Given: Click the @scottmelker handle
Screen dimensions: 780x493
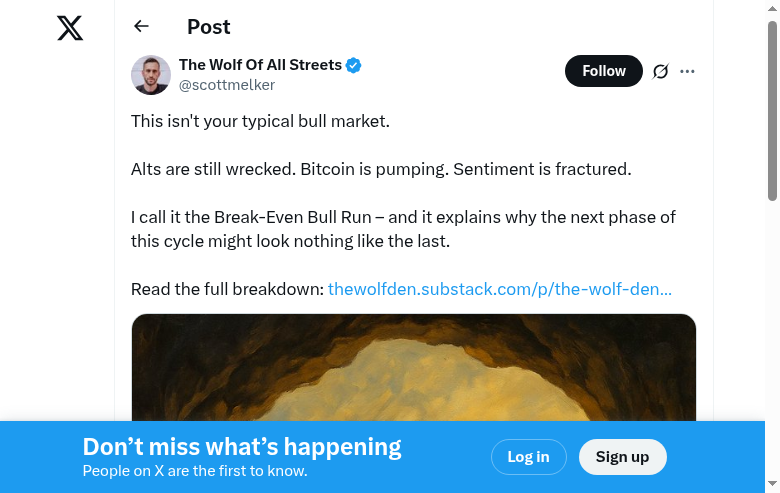Looking at the screenshot, I should 226,85.
